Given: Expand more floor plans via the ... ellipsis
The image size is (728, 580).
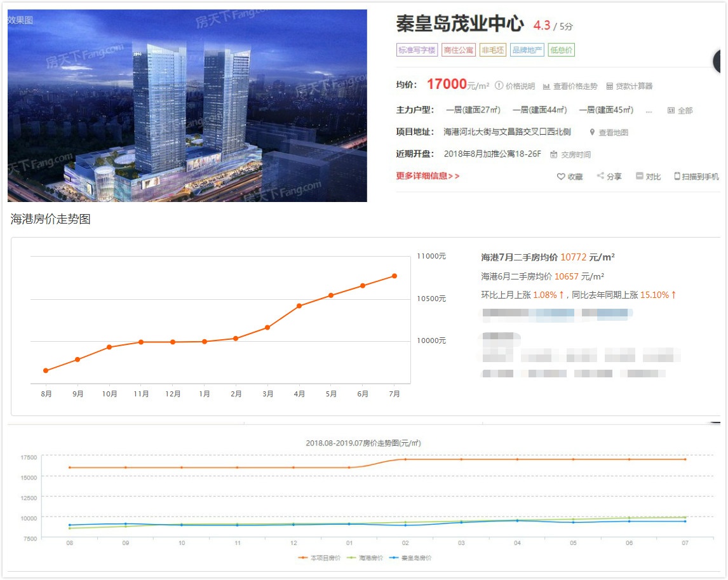Looking at the screenshot, I should point(649,112).
